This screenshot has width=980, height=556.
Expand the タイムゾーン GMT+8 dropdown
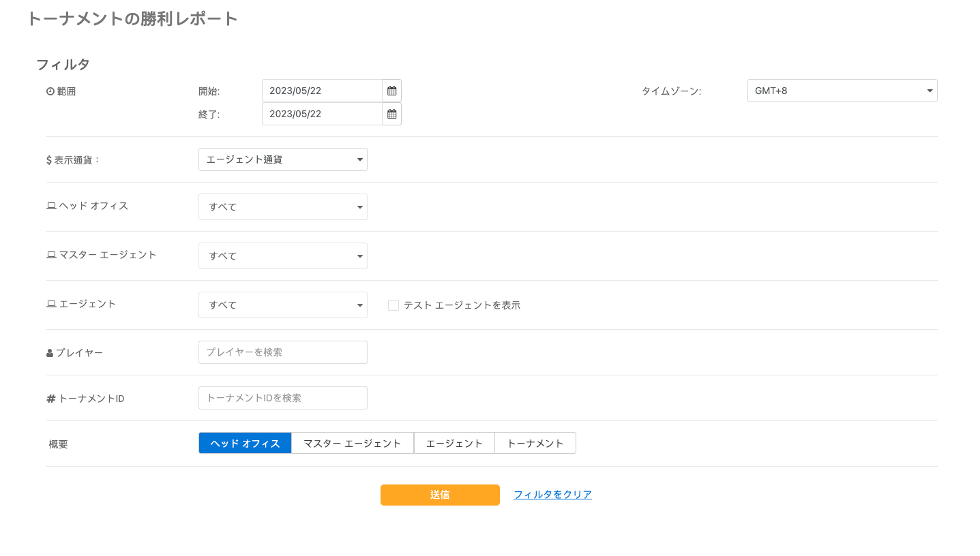click(842, 91)
